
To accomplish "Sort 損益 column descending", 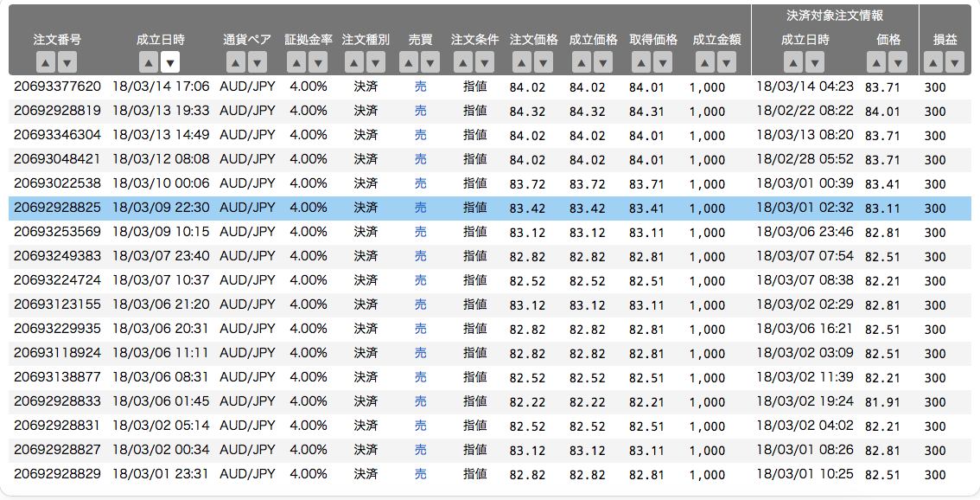I will 954,62.
